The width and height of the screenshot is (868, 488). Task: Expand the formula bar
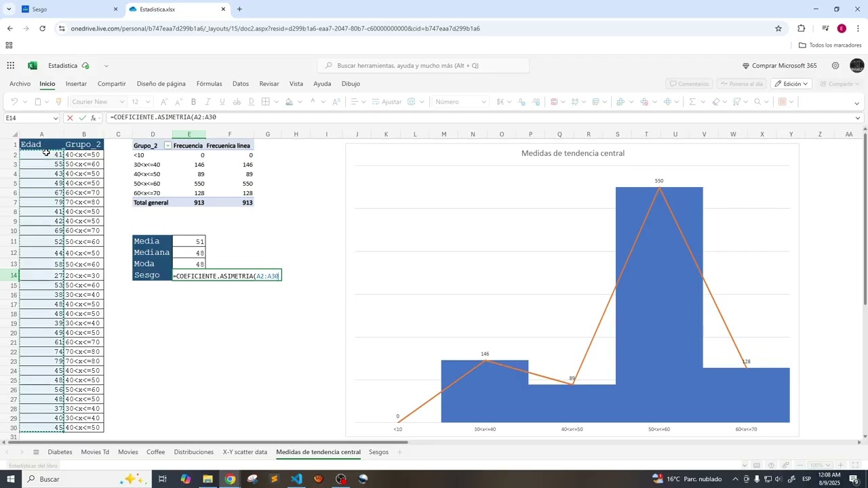858,118
